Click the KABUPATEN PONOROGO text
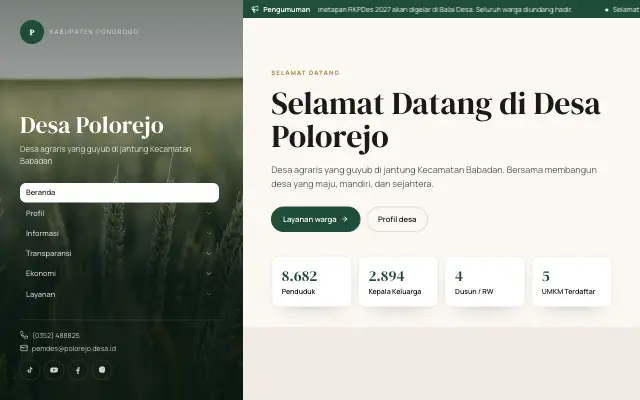Image resolution: width=640 pixels, height=400 pixels. tap(94, 32)
